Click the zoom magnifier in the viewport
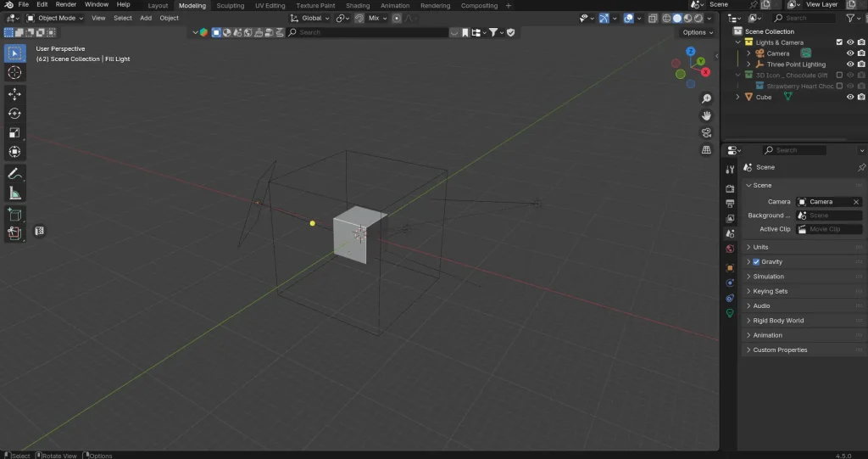Image resolution: width=868 pixels, height=459 pixels. pos(706,98)
